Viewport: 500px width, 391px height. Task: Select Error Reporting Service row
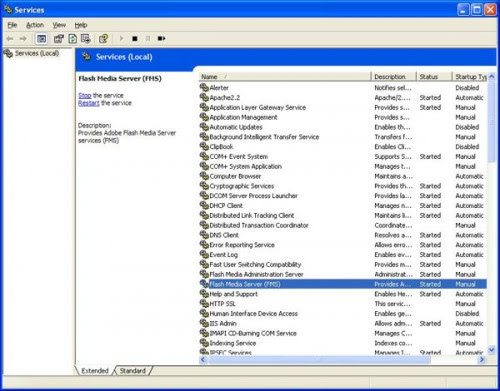click(343, 245)
